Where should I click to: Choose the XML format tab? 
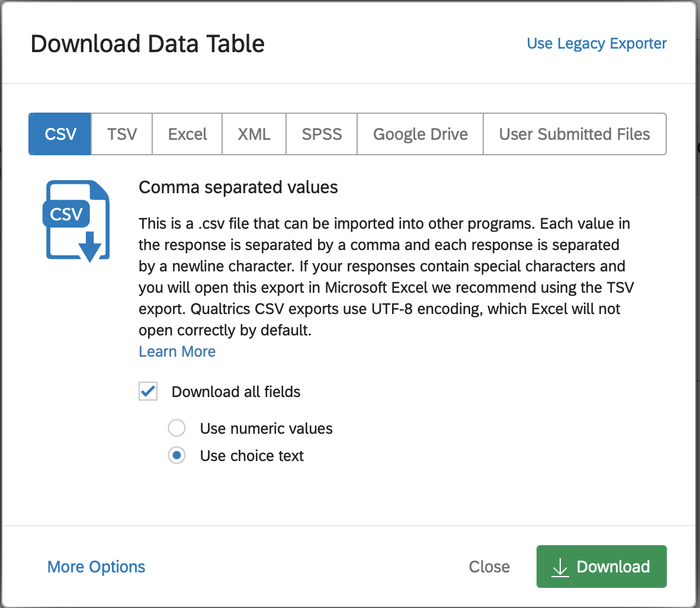coord(254,135)
